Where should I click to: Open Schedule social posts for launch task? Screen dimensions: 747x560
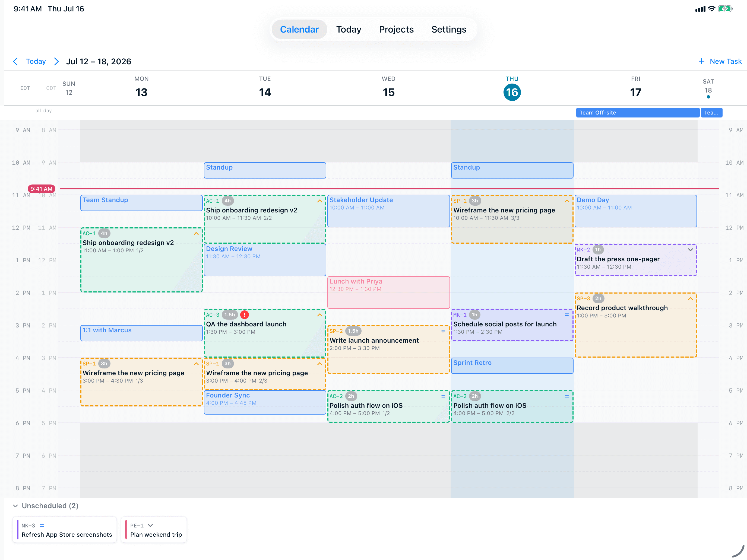pyautogui.click(x=512, y=325)
